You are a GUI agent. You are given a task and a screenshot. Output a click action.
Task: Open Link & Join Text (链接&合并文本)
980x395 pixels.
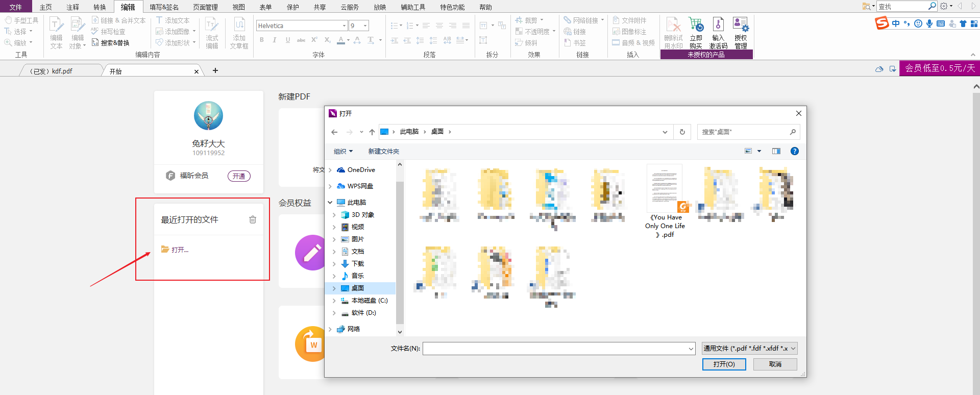pos(118,20)
